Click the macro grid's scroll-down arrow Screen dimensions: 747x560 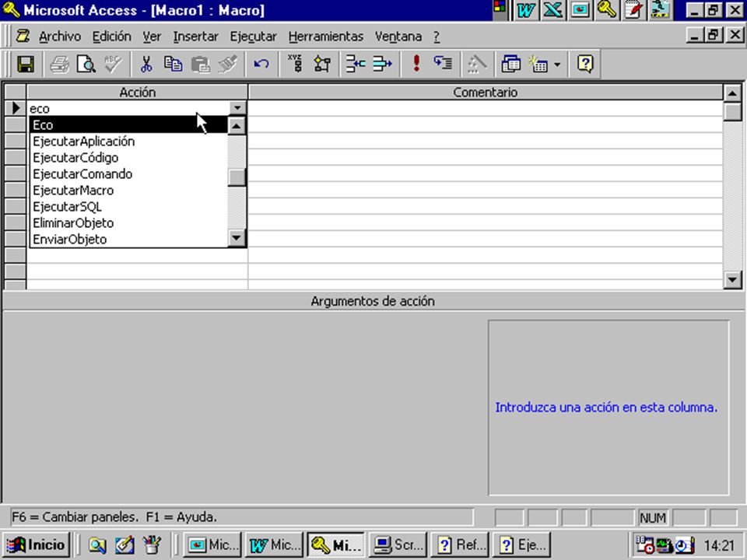(x=733, y=279)
